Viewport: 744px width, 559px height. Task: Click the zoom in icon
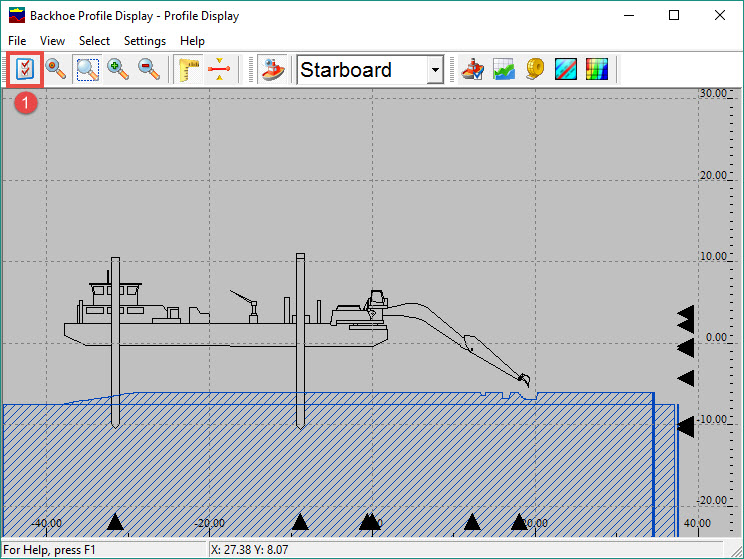pos(119,70)
